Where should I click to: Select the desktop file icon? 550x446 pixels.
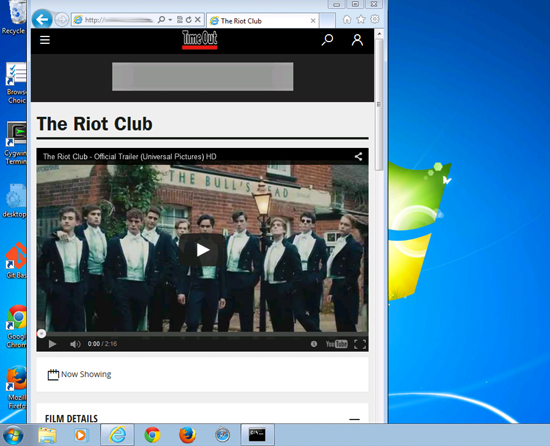click(x=14, y=201)
